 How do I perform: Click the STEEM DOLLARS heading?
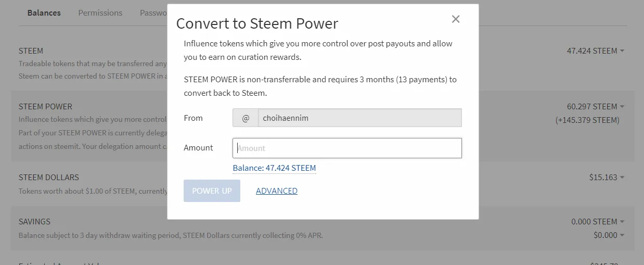tap(49, 177)
